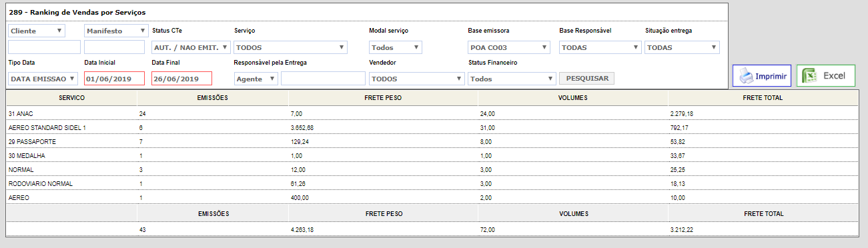Click the Responsável pela Entrega text field
The width and height of the screenshot is (868, 248).
(x=323, y=79)
